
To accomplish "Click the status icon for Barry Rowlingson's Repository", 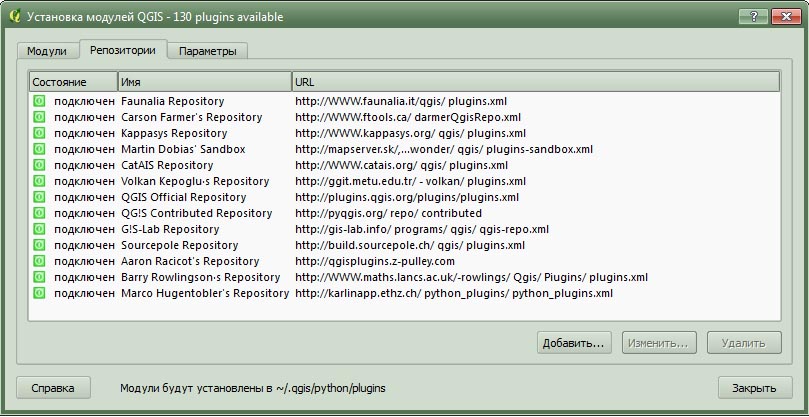I will [x=39, y=277].
